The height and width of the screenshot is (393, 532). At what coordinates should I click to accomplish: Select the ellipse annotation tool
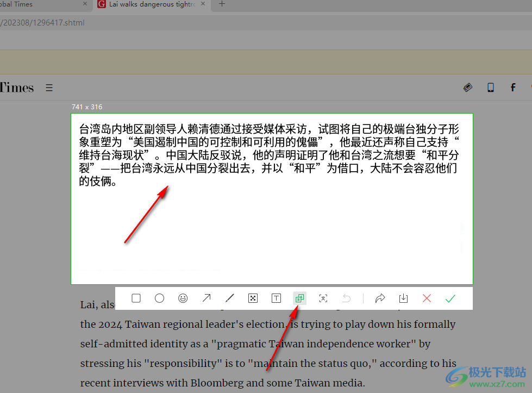[159, 298]
